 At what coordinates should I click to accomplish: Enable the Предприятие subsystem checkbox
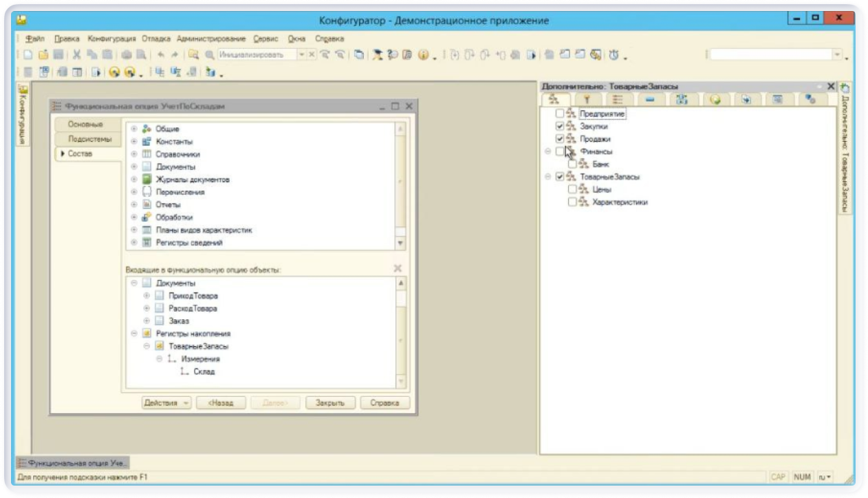pos(560,113)
